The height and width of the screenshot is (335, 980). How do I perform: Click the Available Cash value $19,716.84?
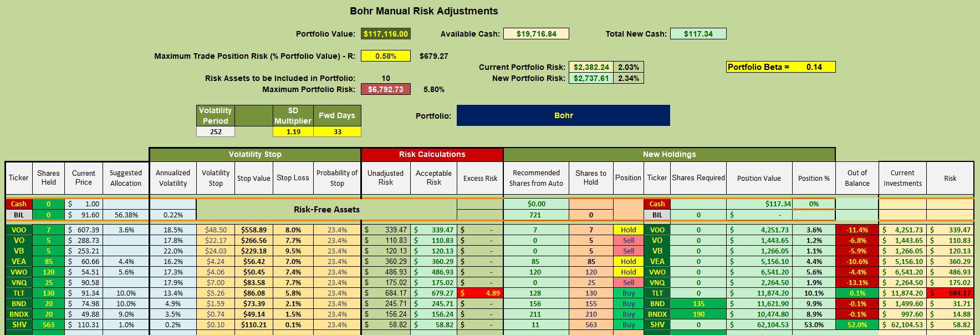pos(536,34)
